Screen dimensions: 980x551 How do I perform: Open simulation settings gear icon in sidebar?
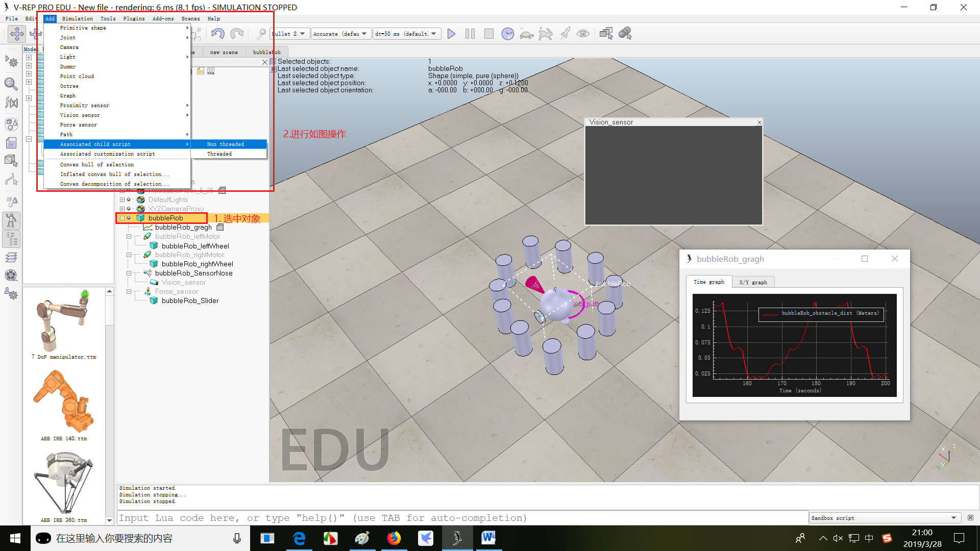point(11,62)
